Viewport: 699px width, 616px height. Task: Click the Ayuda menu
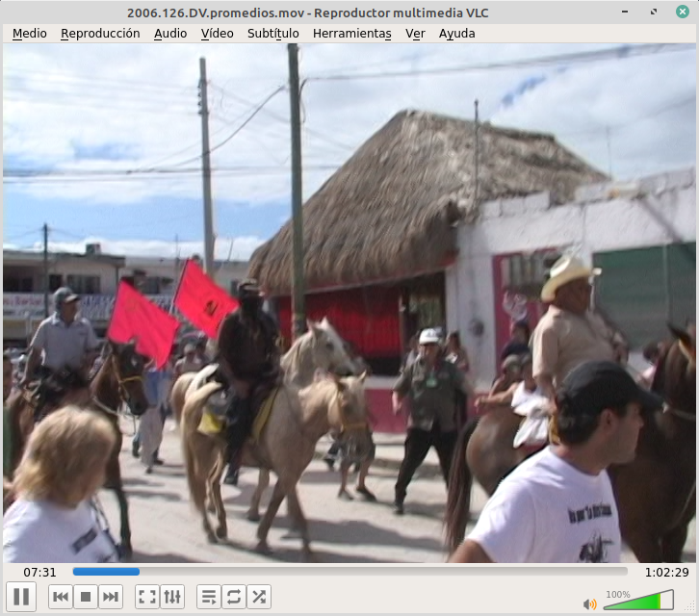pyautogui.click(x=456, y=33)
